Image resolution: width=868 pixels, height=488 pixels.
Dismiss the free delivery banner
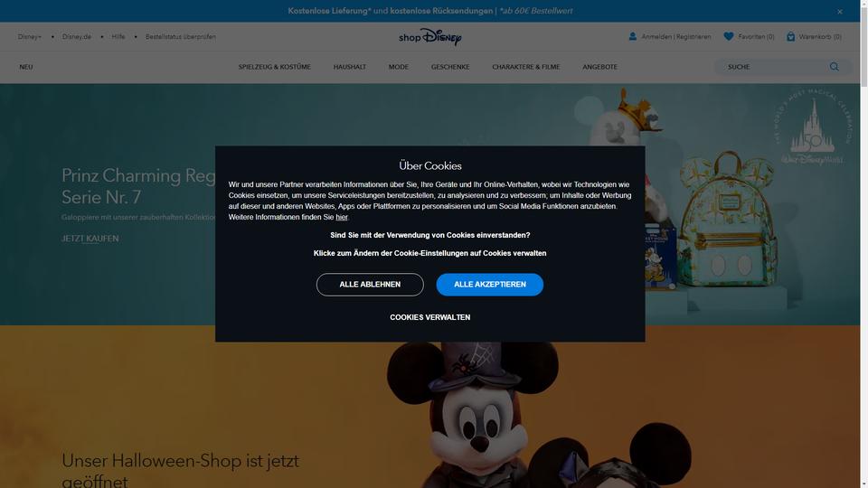(840, 11)
